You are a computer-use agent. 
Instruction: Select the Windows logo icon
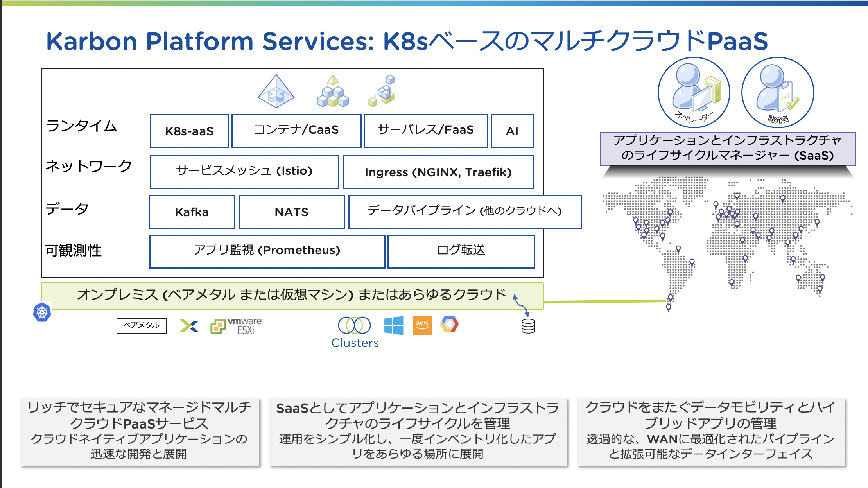[395, 325]
